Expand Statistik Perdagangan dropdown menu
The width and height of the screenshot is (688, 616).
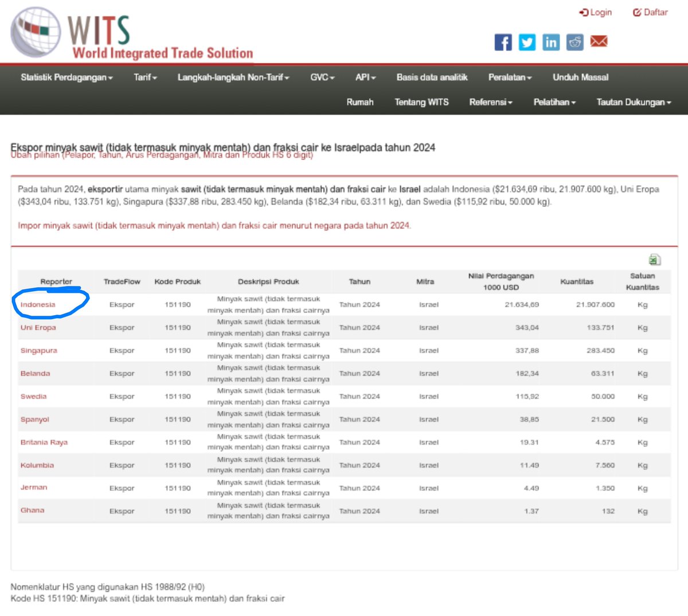coord(67,77)
